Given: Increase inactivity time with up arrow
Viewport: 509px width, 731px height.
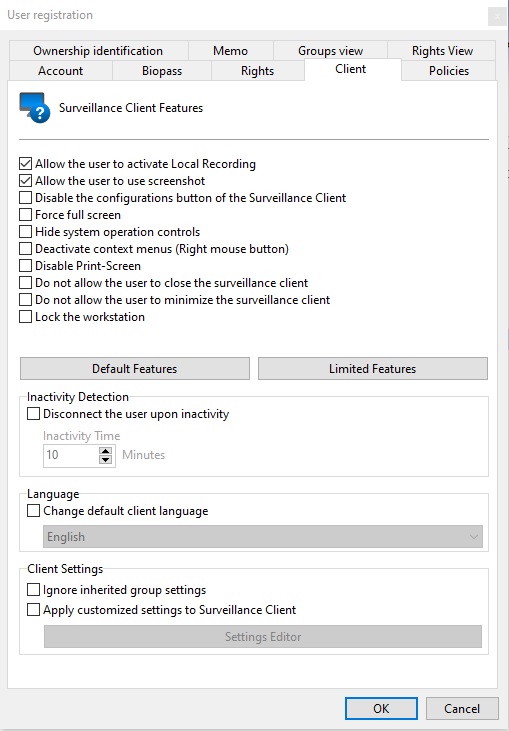Looking at the screenshot, I should coord(106,451).
